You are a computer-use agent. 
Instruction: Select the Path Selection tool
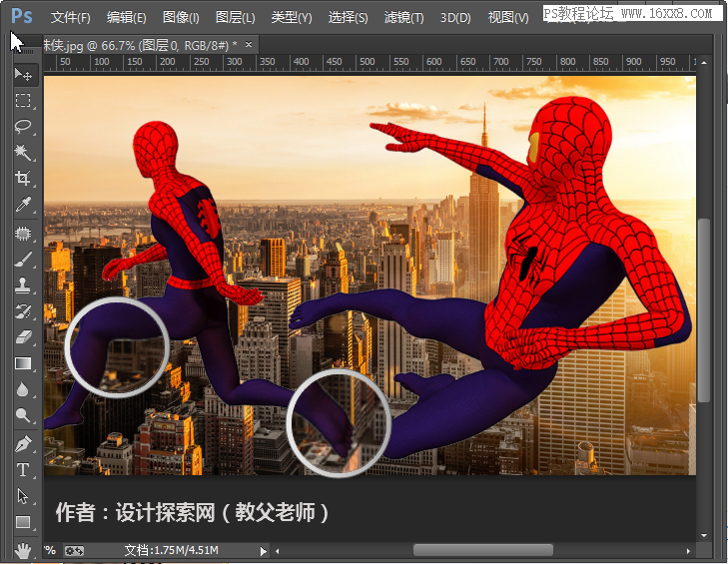point(23,496)
